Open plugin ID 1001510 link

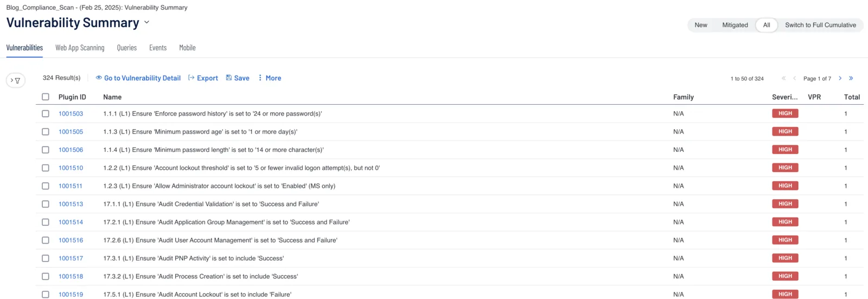(71, 168)
